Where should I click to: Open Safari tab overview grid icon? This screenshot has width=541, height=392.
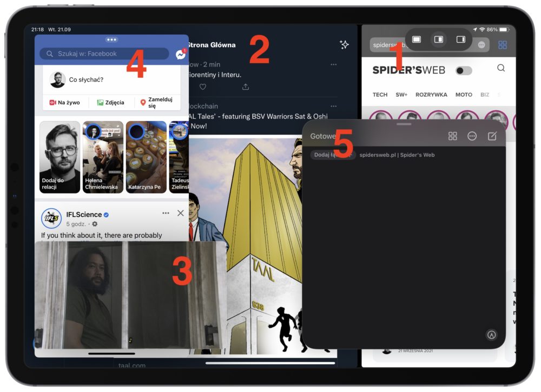503,45
